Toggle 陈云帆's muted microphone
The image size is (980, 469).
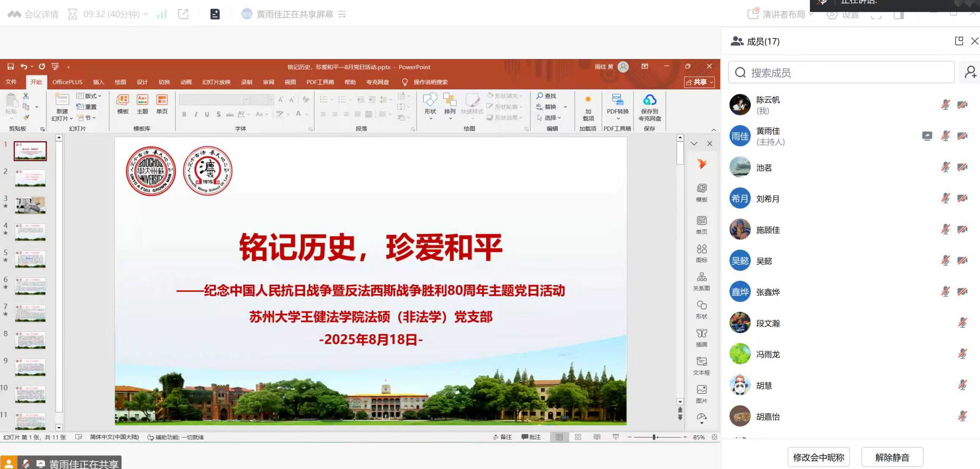tap(945, 105)
